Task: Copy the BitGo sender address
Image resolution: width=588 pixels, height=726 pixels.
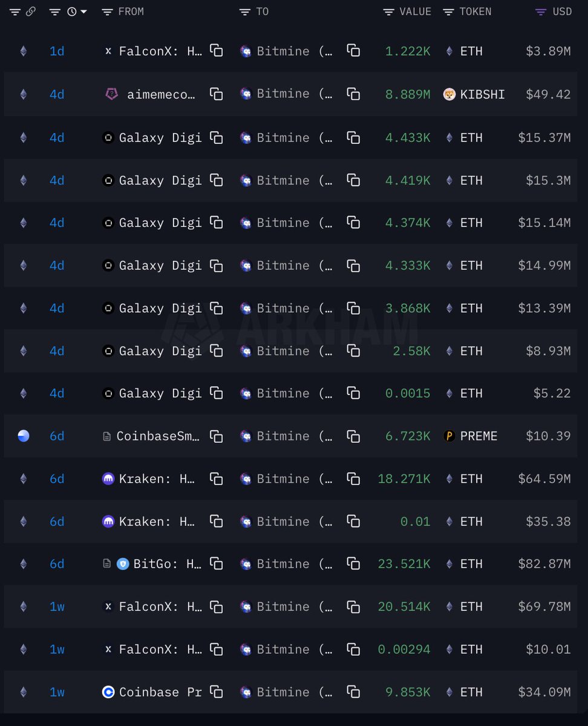Action: [x=216, y=564]
